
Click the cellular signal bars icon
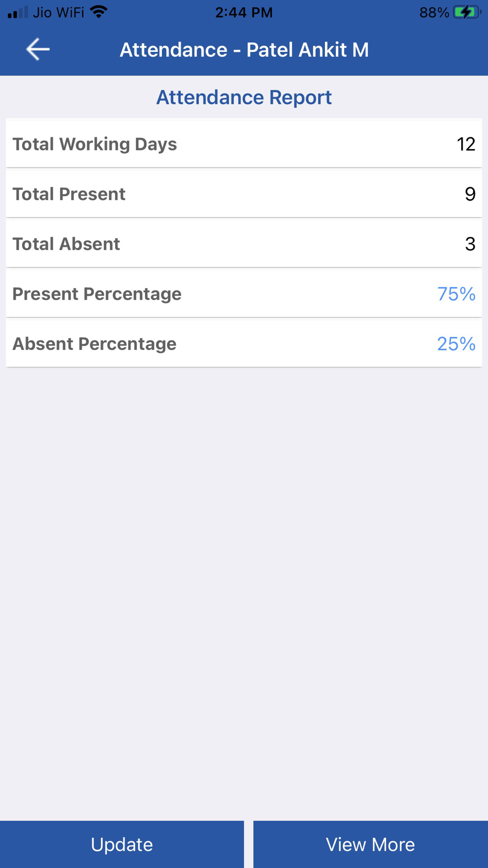(x=18, y=12)
